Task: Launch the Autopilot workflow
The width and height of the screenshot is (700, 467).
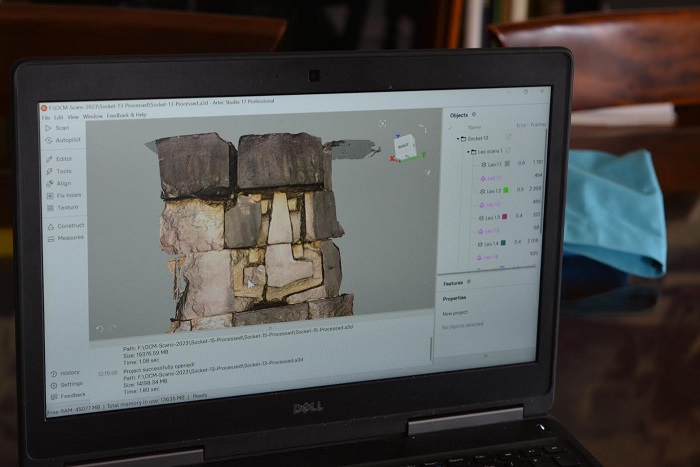Action: coord(66,140)
